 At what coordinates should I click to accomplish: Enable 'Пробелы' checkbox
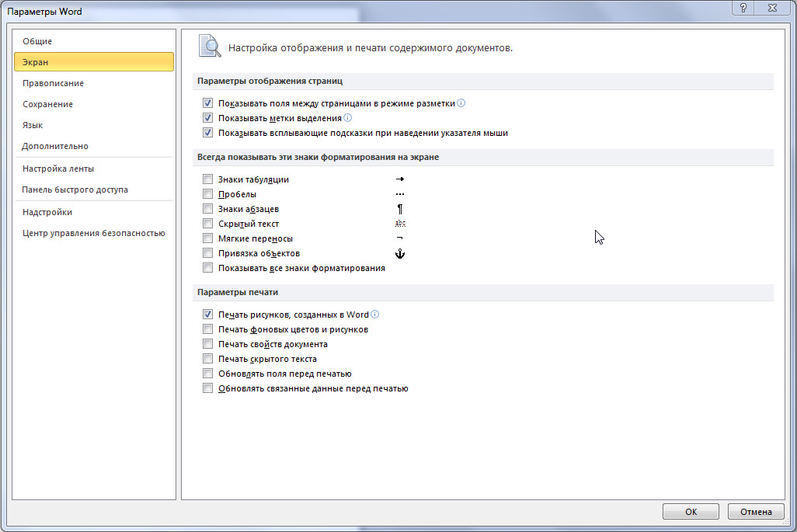pos(207,193)
